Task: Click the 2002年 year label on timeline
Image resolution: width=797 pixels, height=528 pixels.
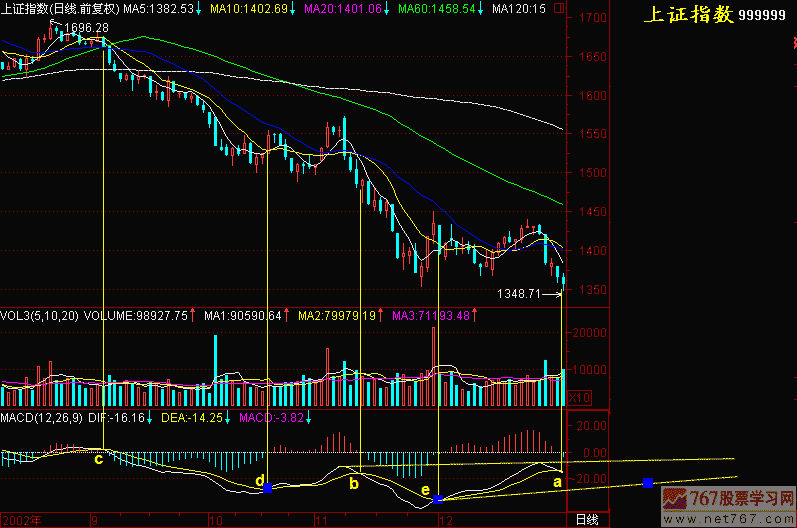Action: [22, 520]
